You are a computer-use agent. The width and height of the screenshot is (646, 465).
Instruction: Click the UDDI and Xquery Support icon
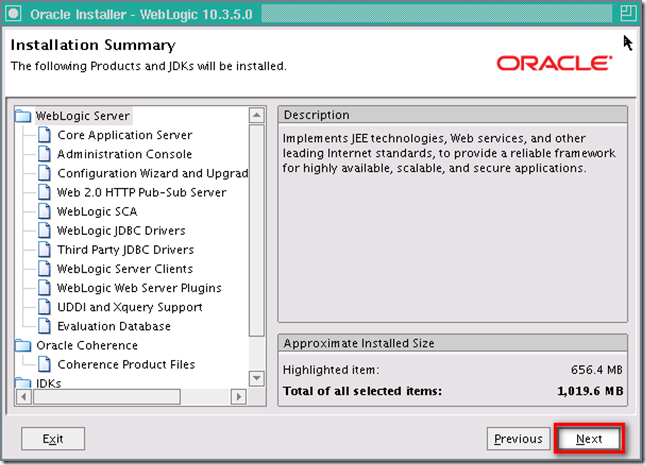[x=44, y=307]
